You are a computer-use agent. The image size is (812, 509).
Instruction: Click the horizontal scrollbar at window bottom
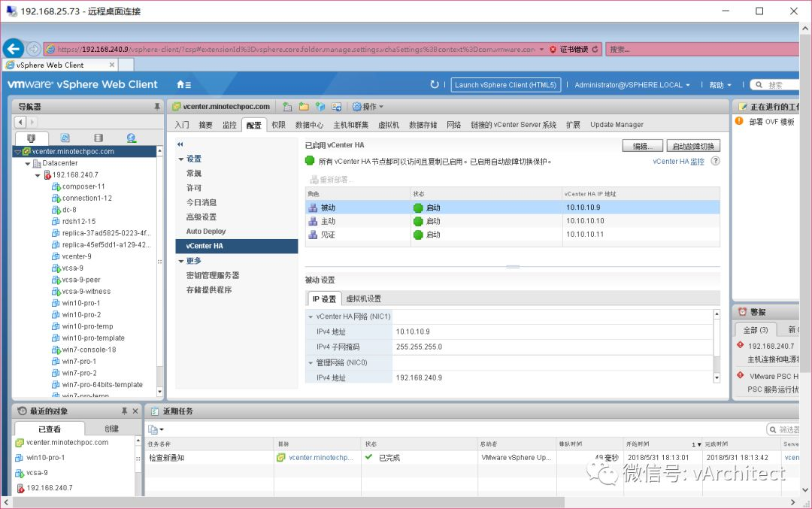[x=289, y=502]
